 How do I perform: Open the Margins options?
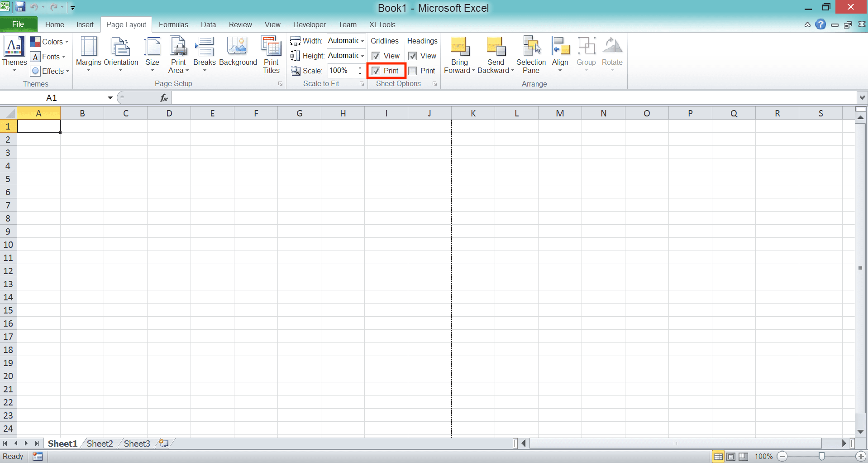[88, 54]
